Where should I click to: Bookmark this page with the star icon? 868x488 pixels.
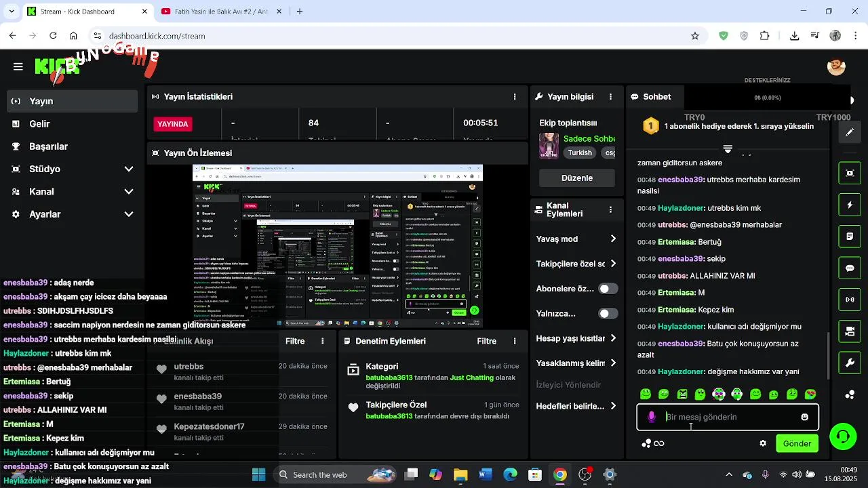(x=695, y=36)
